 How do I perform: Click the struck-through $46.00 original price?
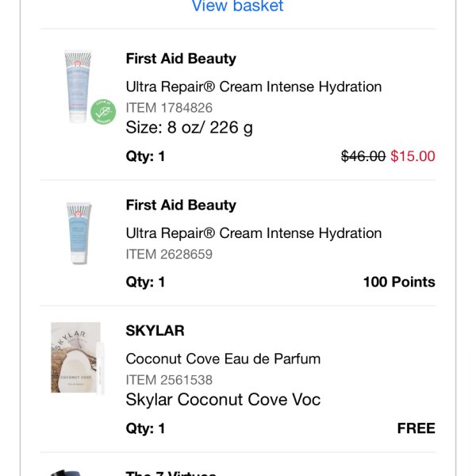point(363,156)
